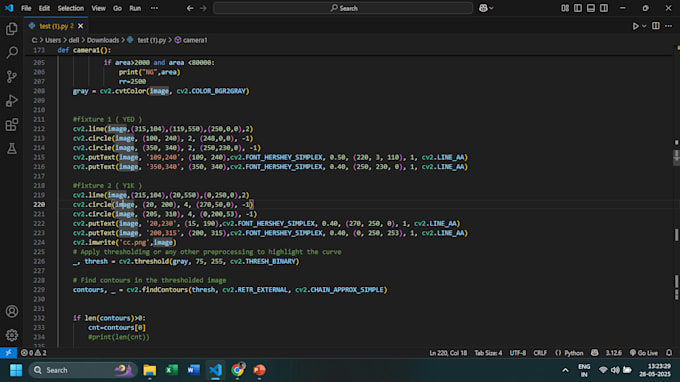Open the Source Control view
Screen dimensions: 680x382
(12, 77)
